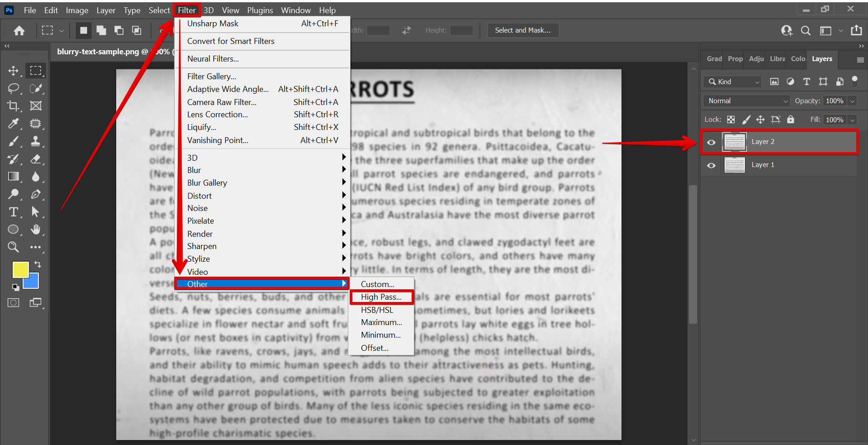Switch to the Libraries panel tab

pyautogui.click(x=777, y=59)
